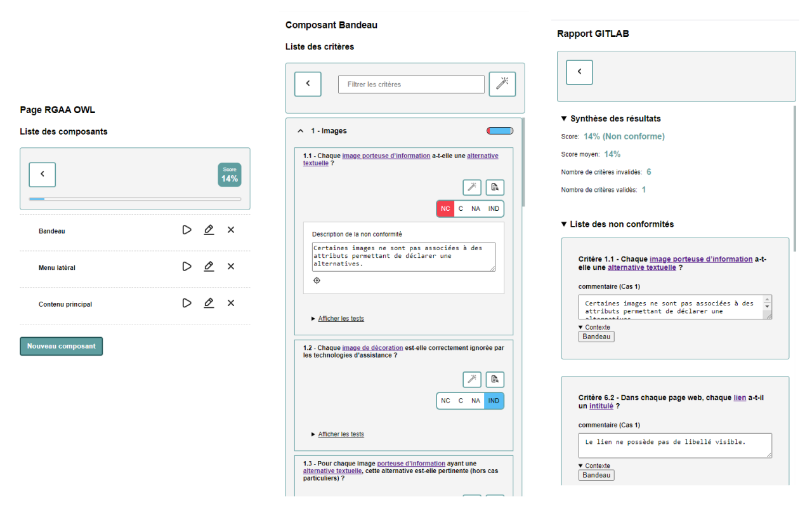Collapse the 1 - Images section

pyautogui.click(x=301, y=131)
